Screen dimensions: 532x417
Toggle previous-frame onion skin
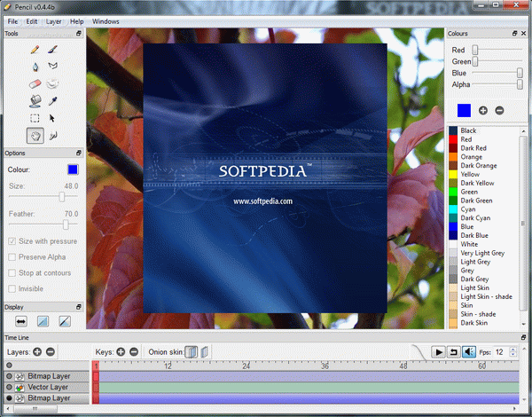pyautogui.click(x=191, y=352)
